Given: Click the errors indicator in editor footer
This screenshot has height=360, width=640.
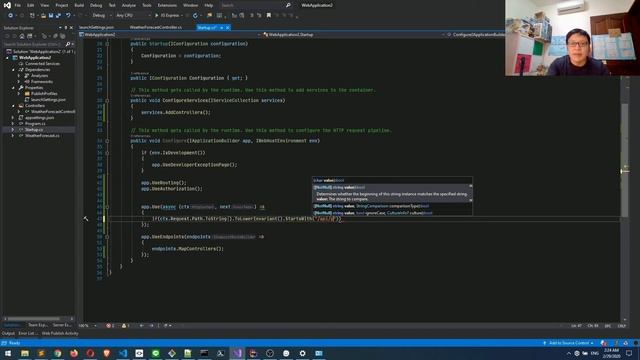Looking at the screenshot, I should click(x=111, y=326).
